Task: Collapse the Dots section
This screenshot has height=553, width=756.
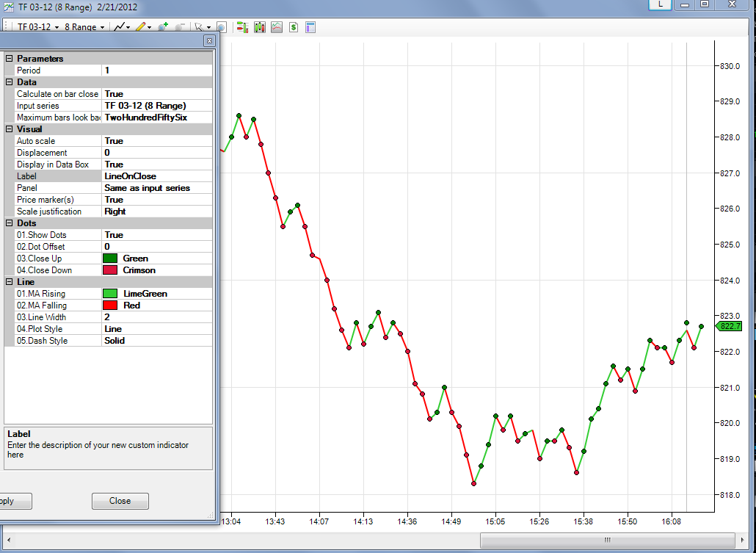Action: (x=9, y=223)
